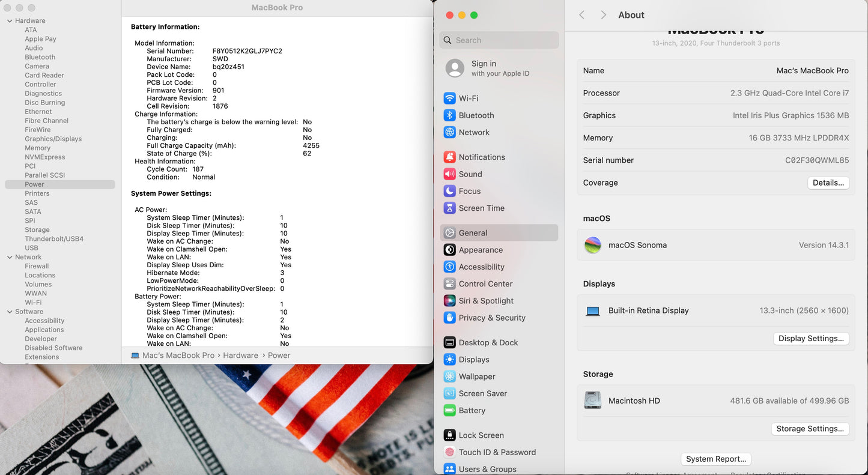Click the Focus moon icon
This screenshot has width=868, height=475.
point(449,191)
